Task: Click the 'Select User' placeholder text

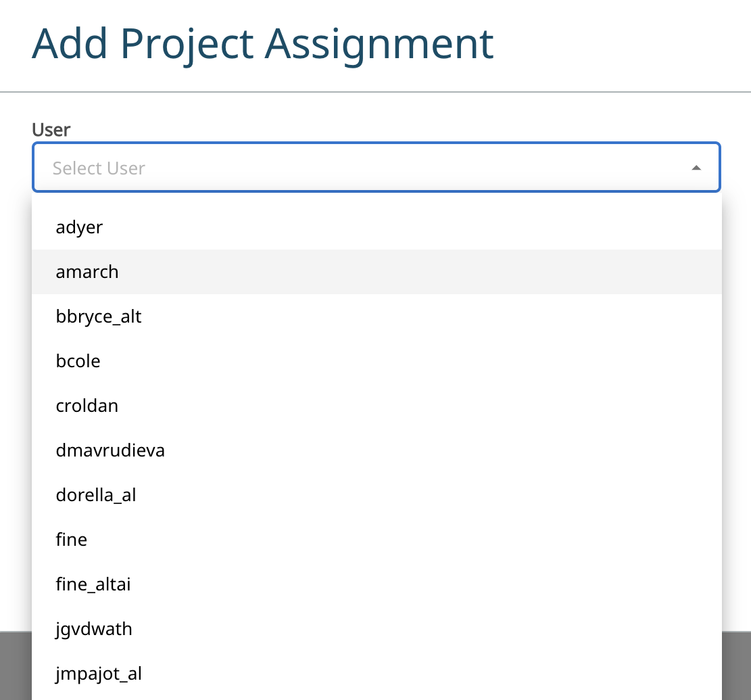Action: click(x=99, y=168)
